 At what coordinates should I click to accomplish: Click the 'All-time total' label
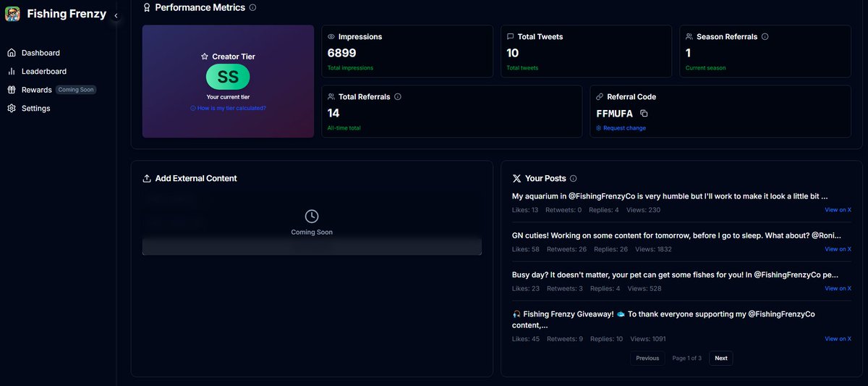(x=344, y=128)
